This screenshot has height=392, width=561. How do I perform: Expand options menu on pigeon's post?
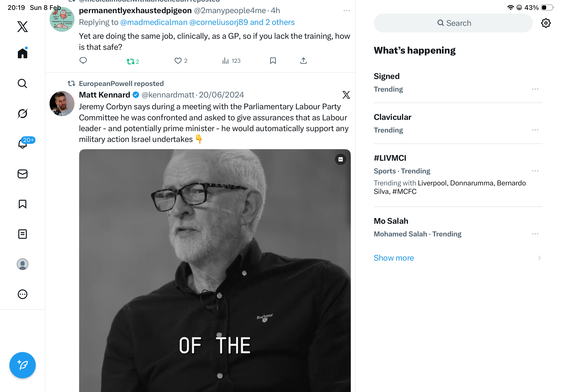[346, 11]
